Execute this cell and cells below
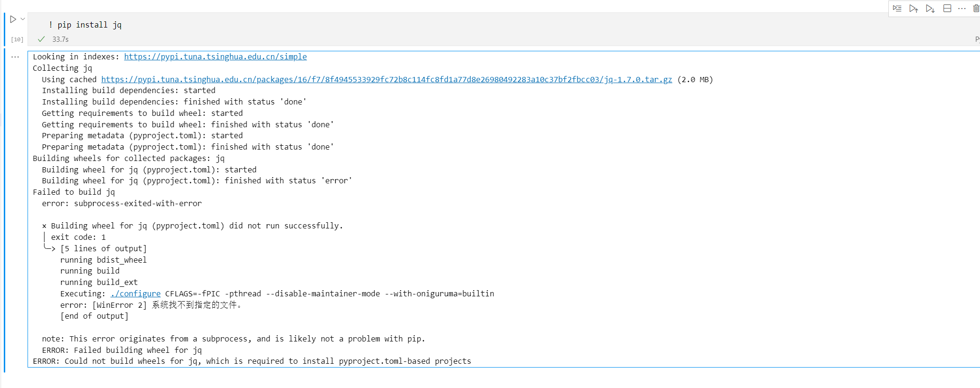This screenshot has height=388, width=980. [x=930, y=9]
